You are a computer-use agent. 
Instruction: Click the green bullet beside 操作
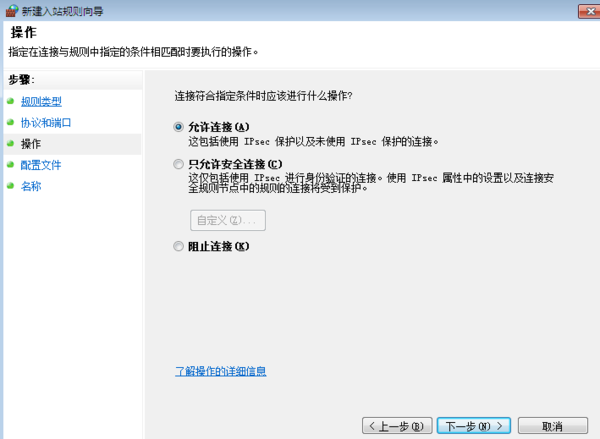[x=10, y=144]
